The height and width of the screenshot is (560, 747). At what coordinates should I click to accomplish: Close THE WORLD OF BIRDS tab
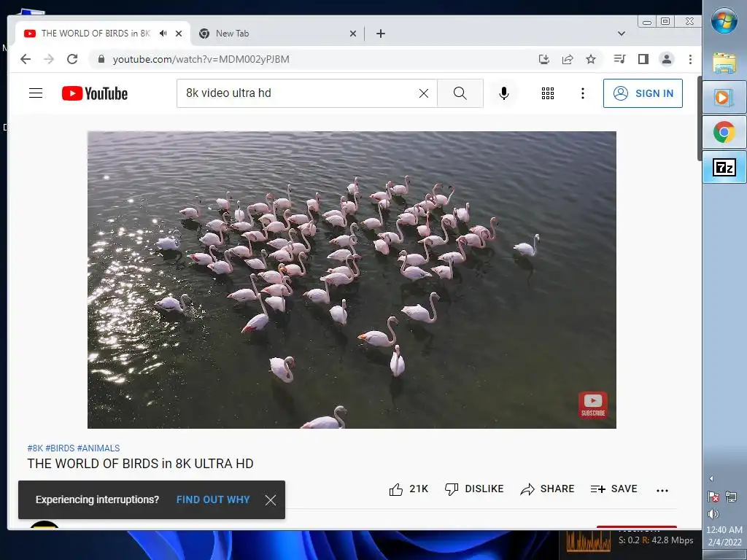point(179,34)
